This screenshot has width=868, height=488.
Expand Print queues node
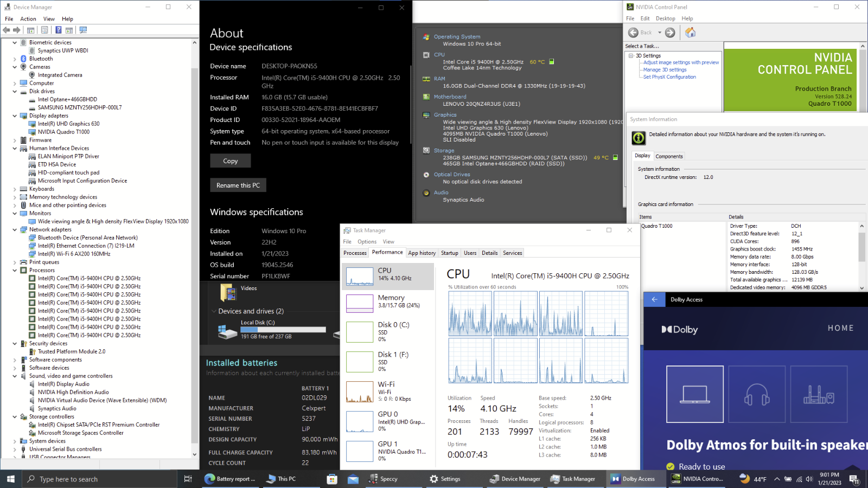[15, 262]
